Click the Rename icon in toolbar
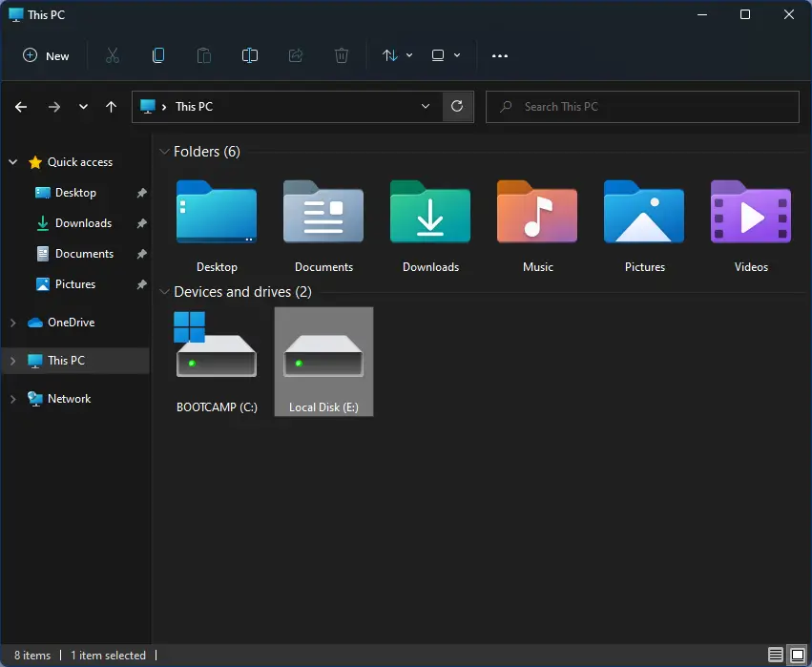Image resolution: width=812 pixels, height=667 pixels. [250, 55]
